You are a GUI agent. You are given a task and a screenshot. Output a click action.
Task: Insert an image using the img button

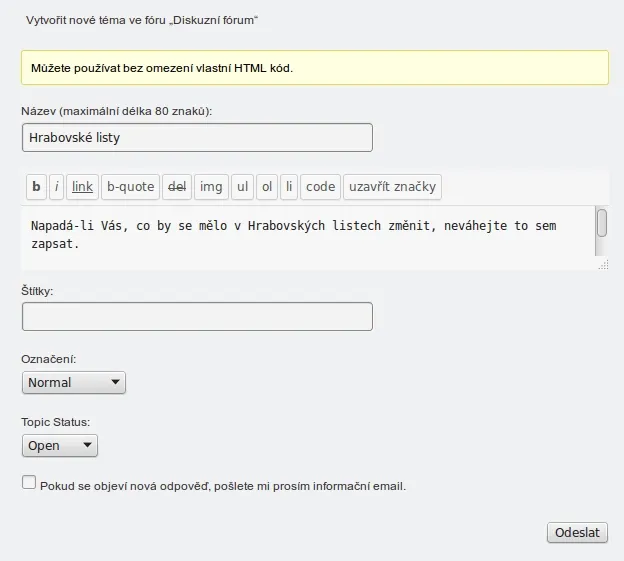click(x=211, y=187)
